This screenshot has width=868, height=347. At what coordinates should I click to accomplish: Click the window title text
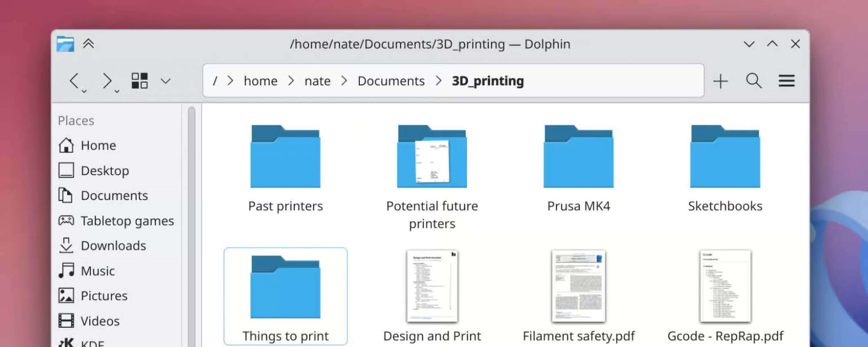tap(430, 44)
